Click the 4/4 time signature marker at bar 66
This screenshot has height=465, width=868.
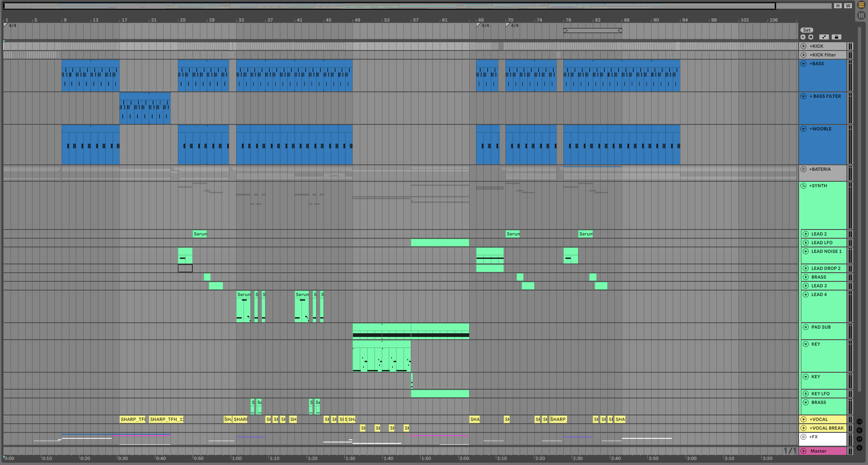coord(482,26)
